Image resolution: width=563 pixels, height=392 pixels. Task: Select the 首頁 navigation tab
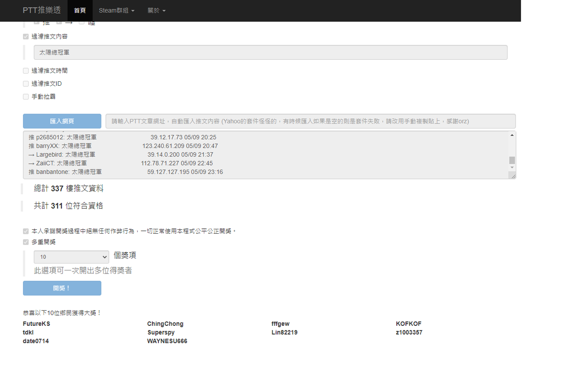point(80,10)
